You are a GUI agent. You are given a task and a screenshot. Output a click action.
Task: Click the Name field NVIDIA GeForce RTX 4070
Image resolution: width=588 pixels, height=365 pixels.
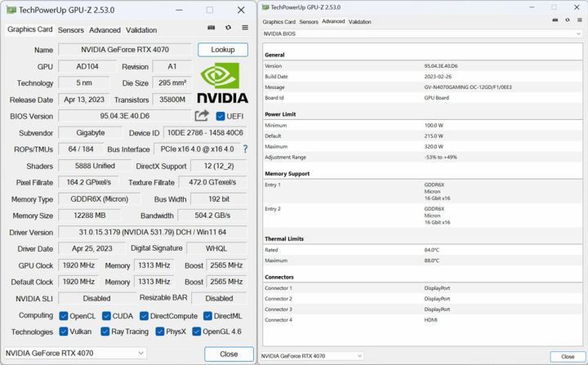click(x=125, y=50)
